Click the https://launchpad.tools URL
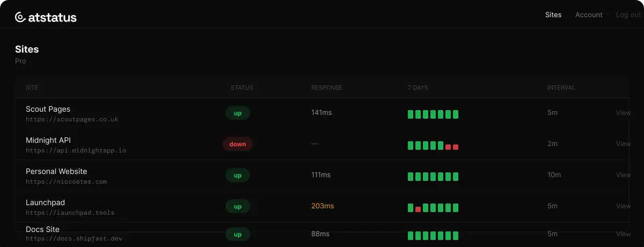Viewport: 644px width, 247px height. tap(70, 213)
